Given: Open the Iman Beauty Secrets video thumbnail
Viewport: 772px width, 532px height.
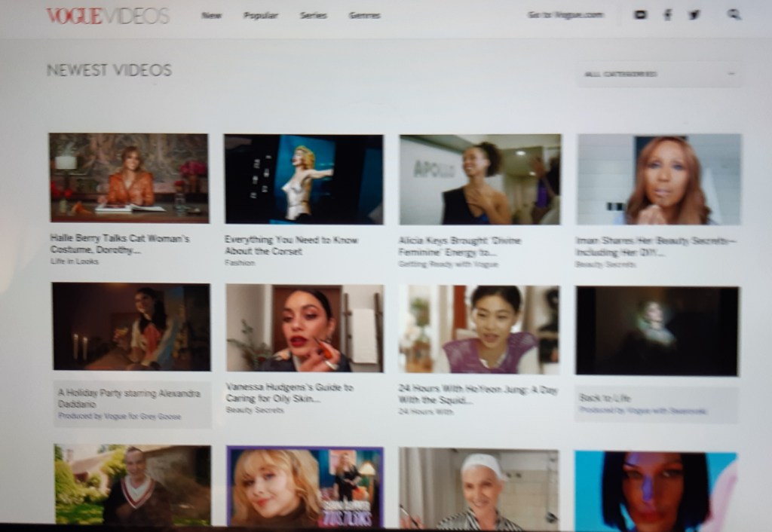Looking at the screenshot, I should click(658, 179).
